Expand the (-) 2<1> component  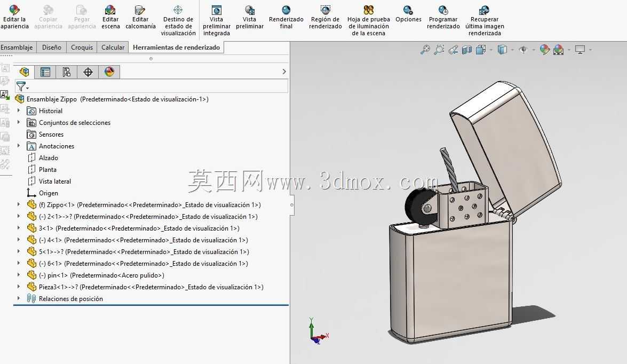coord(18,216)
